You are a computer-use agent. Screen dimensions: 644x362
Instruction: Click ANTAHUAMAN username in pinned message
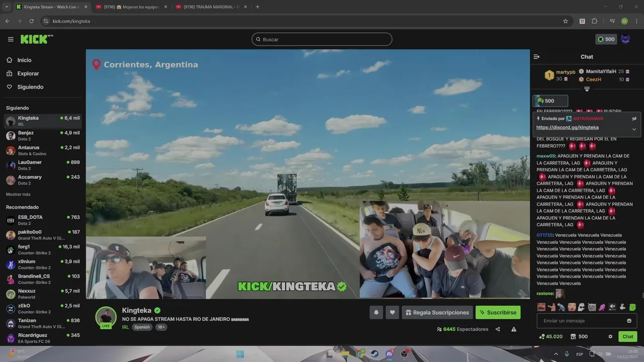tap(588, 119)
